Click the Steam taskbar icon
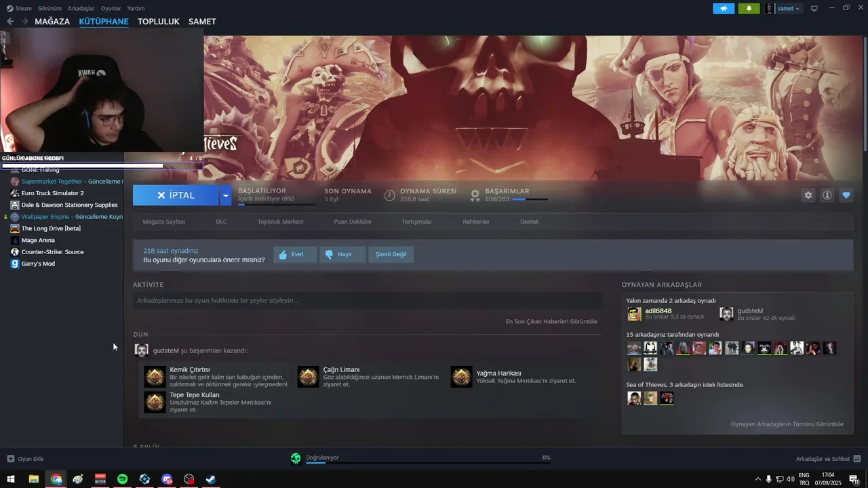 211,479
